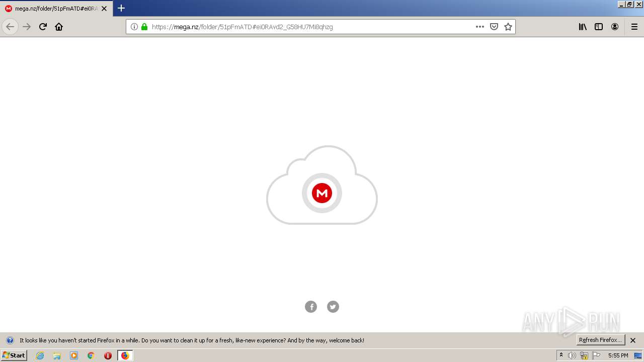
Task: Close the mega.nz tab
Action: point(104,9)
